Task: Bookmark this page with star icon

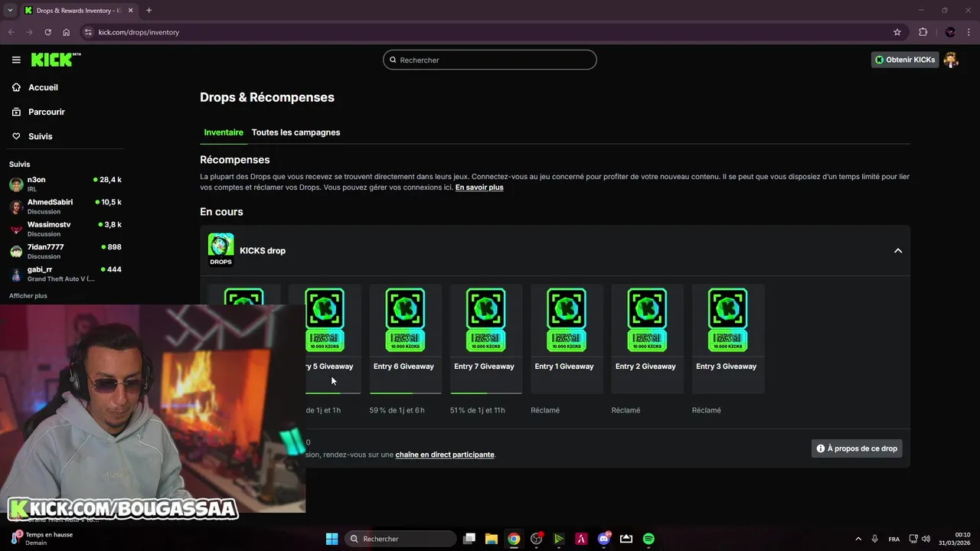Action: pyautogui.click(x=897, y=32)
